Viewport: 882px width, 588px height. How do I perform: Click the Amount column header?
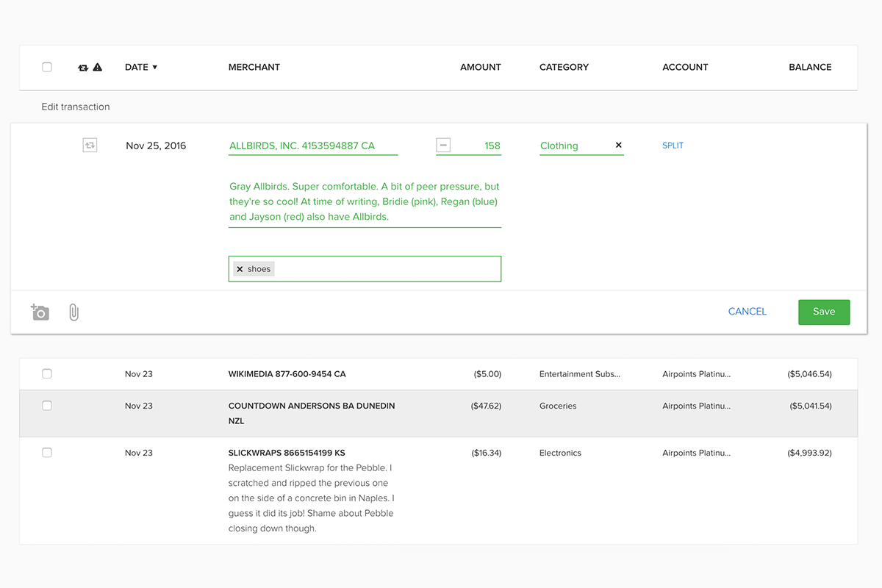point(480,67)
